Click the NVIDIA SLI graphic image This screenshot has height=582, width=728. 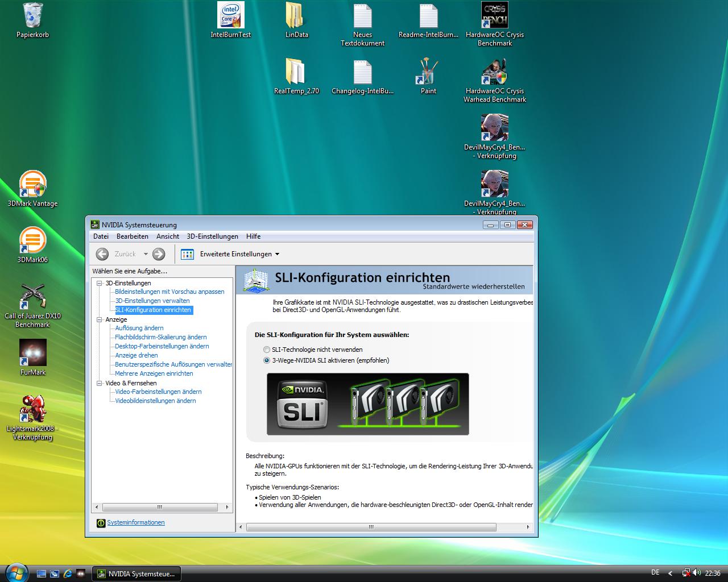(x=368, y=404)
